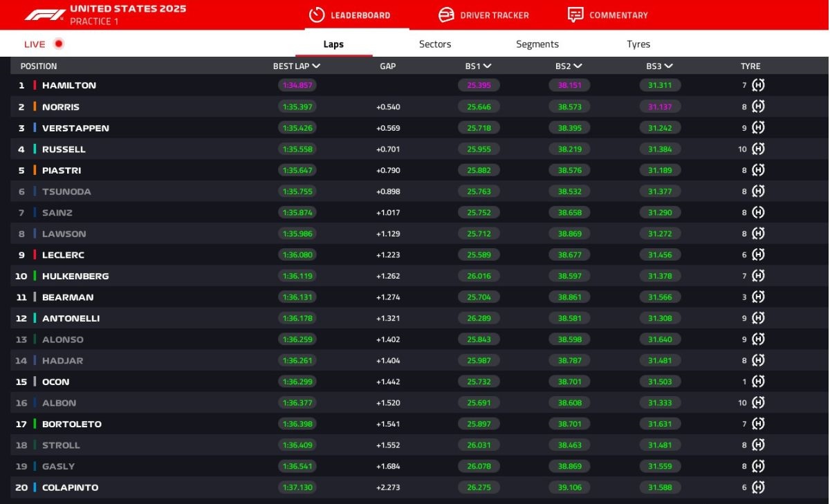Click the F1 logo in header
This screenshot has width=830, height=504.
click(45, 15)
